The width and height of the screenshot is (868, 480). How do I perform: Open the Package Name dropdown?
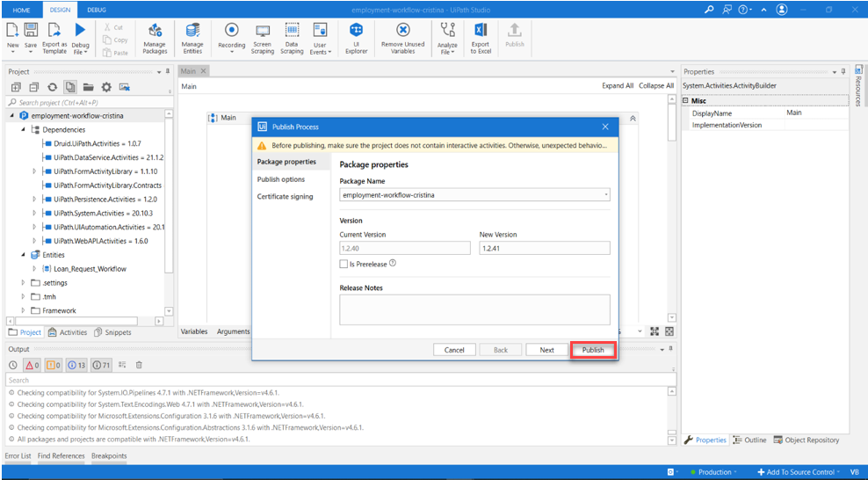tap(606, 195)
